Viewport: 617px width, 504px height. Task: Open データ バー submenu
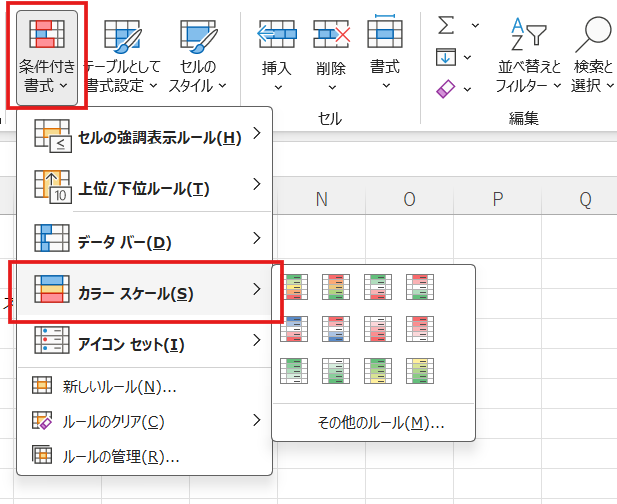pyautogui.click(x=145, y=240)
